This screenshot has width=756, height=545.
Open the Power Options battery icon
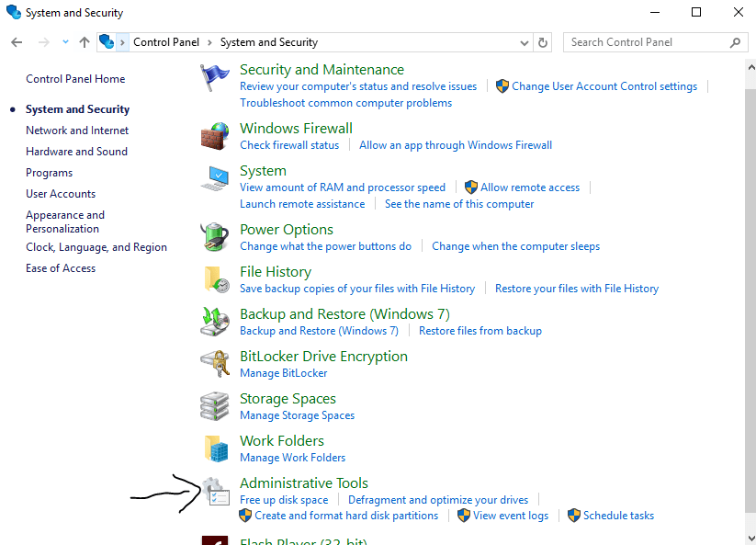click(214, 237)
